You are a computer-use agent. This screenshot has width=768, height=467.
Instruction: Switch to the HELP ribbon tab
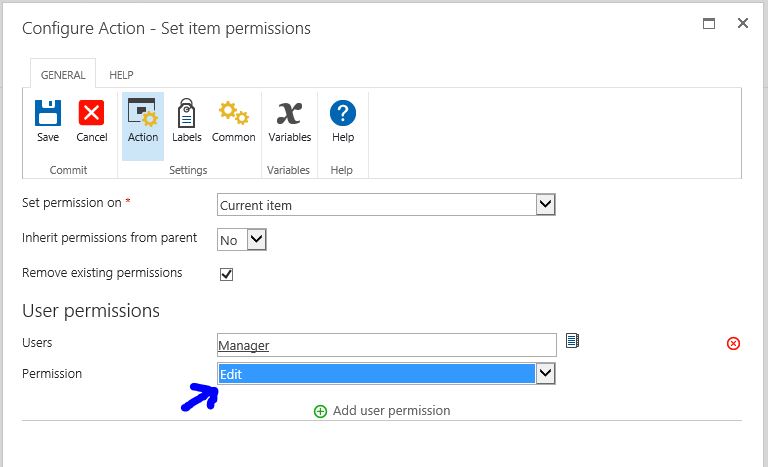121,75
